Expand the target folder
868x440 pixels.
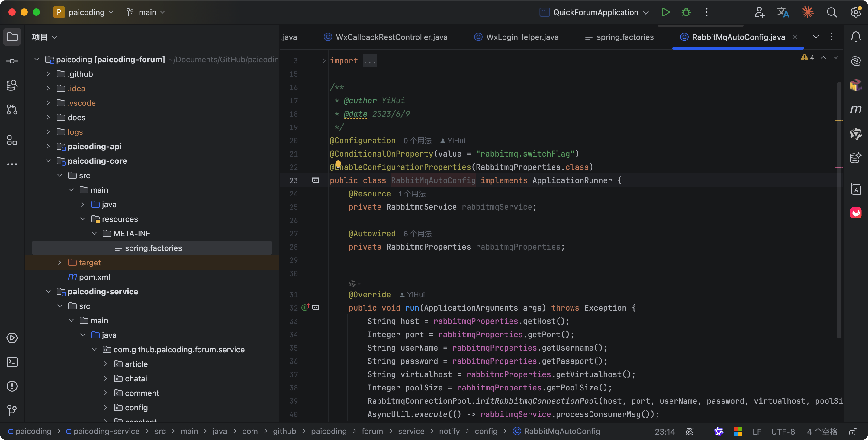click(x=59, y=262)
